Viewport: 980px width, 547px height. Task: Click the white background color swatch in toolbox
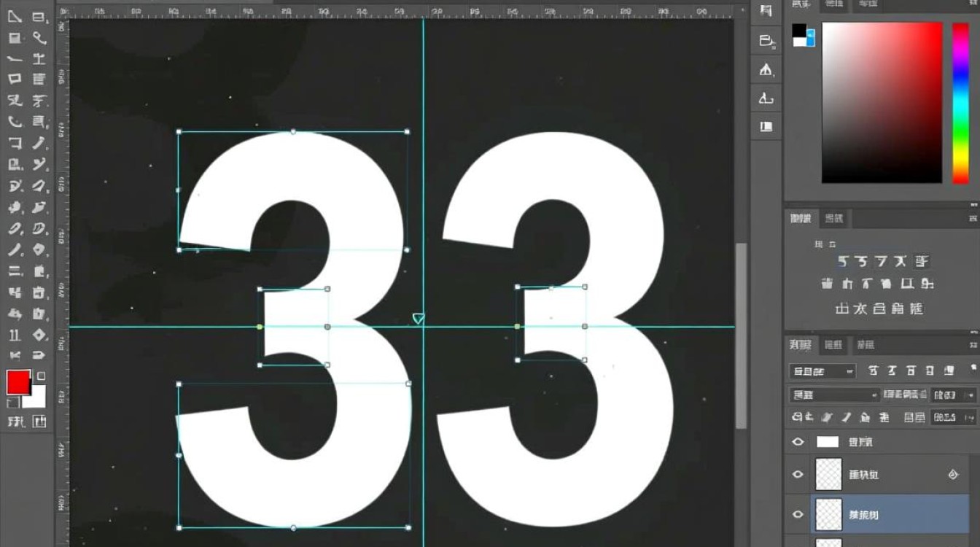pyautogui.click(x=36, y=397)
